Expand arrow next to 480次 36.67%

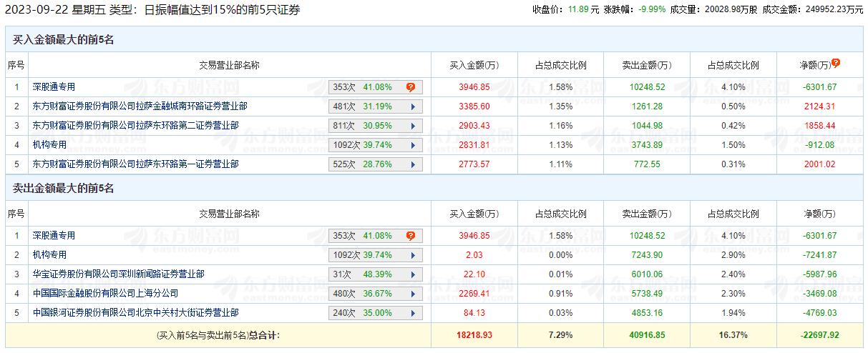click(413, 294)
